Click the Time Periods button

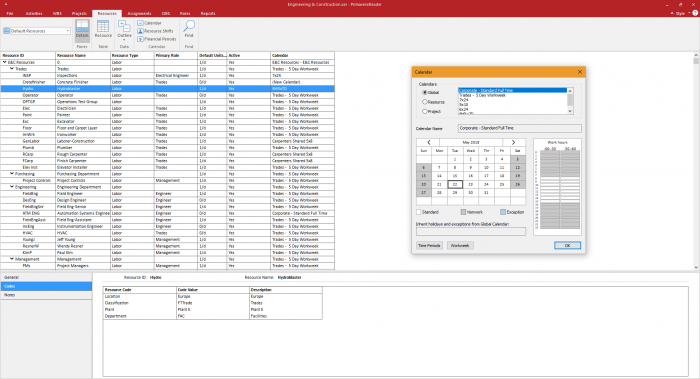(x=429, y=246)
